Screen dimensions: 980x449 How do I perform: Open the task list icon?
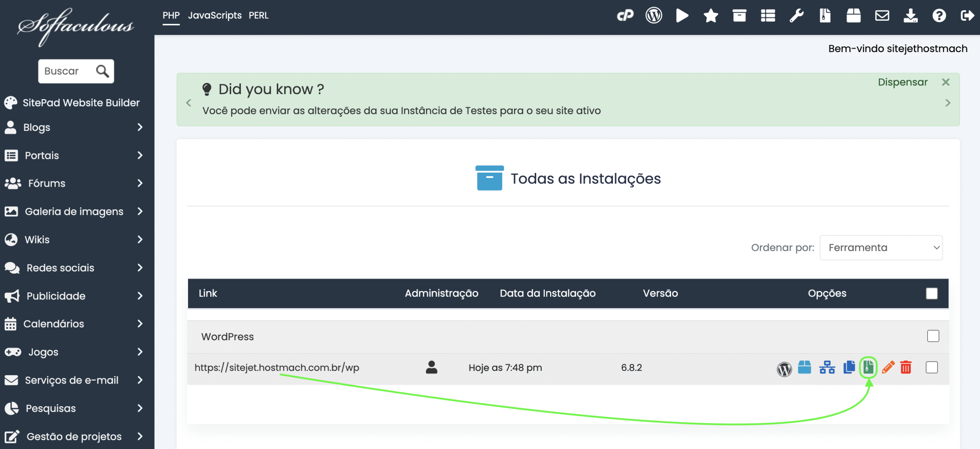click(x=768, y=16)
